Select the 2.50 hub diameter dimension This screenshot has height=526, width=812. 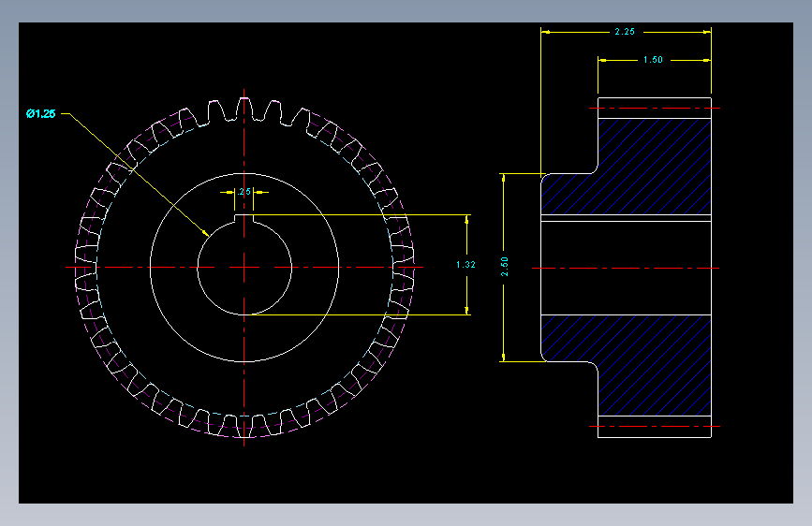[505, 266]
